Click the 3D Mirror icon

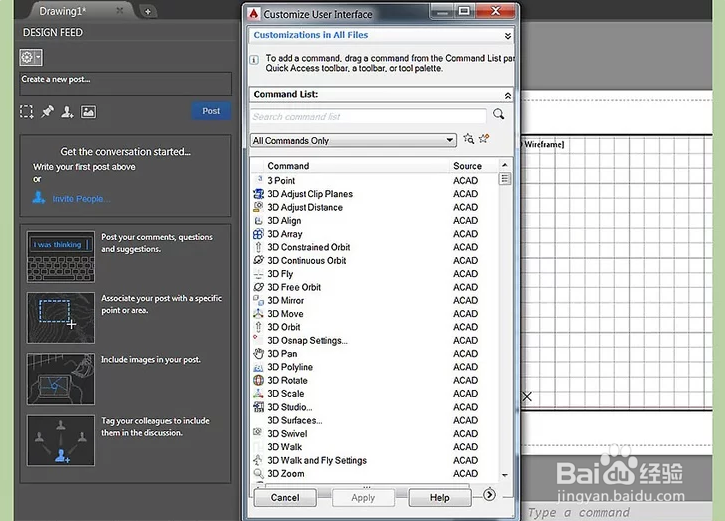[x=258, y=300]
